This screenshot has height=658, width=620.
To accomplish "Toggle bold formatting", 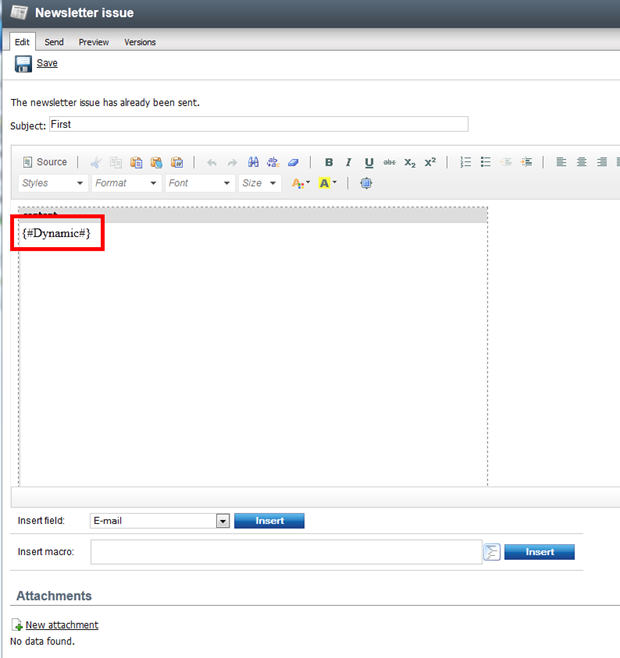I will [x=329, y=162].
